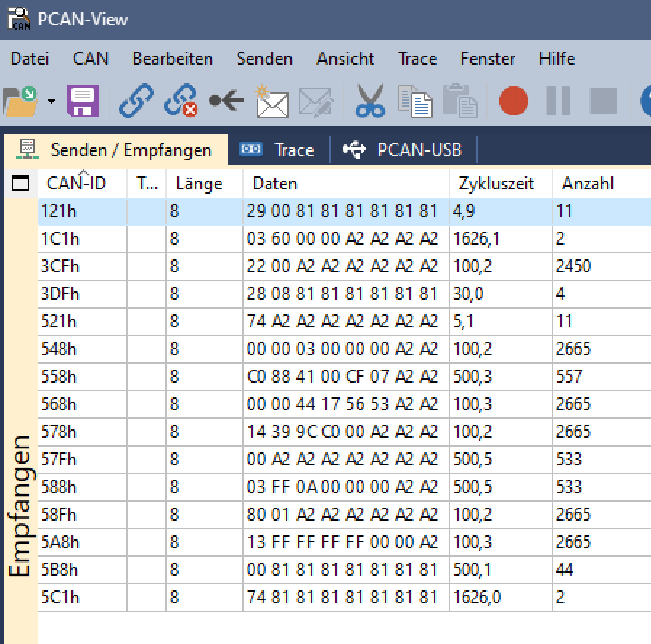Click the Cut scissors icon
Screen dimensions: 651x644
click(x=370, y=101)
